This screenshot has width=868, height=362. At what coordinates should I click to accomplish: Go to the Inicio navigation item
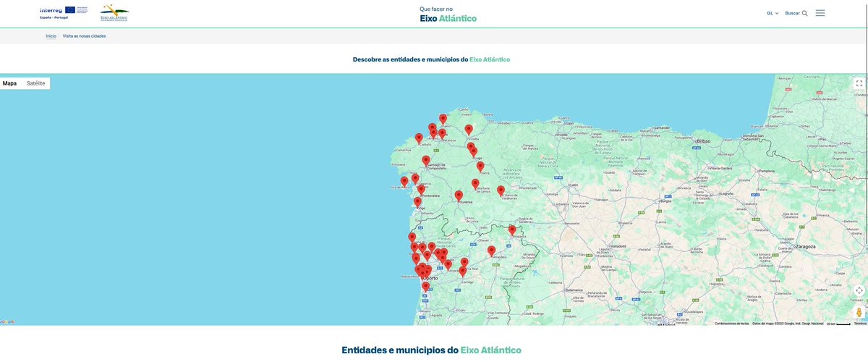tap(51, 35)
